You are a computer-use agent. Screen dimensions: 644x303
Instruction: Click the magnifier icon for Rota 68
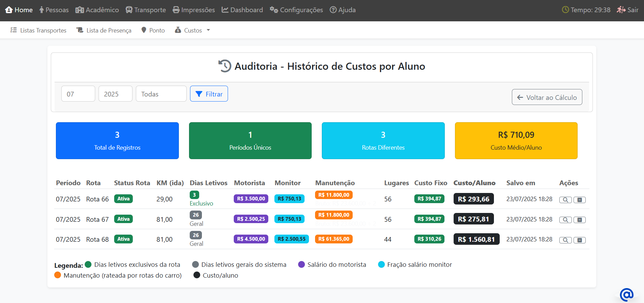pos(565,240)
